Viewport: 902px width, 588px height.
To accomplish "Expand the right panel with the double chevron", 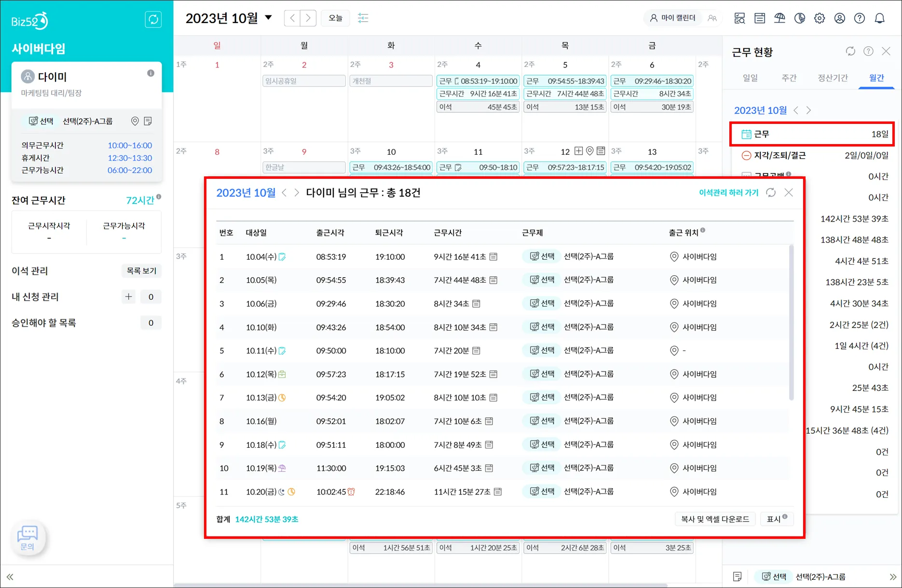I will (893, 577).
